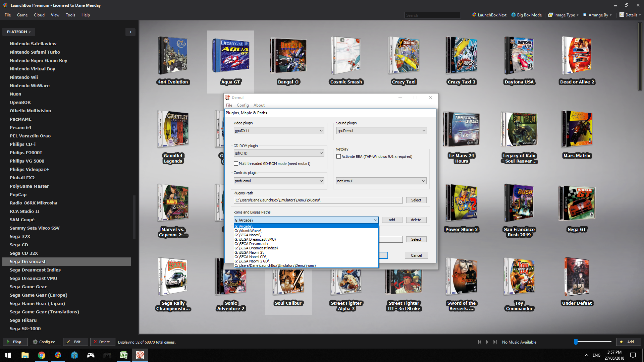Viewport: 644px width, 362px height.
Task: Play music track
Action: pos(487,342)
